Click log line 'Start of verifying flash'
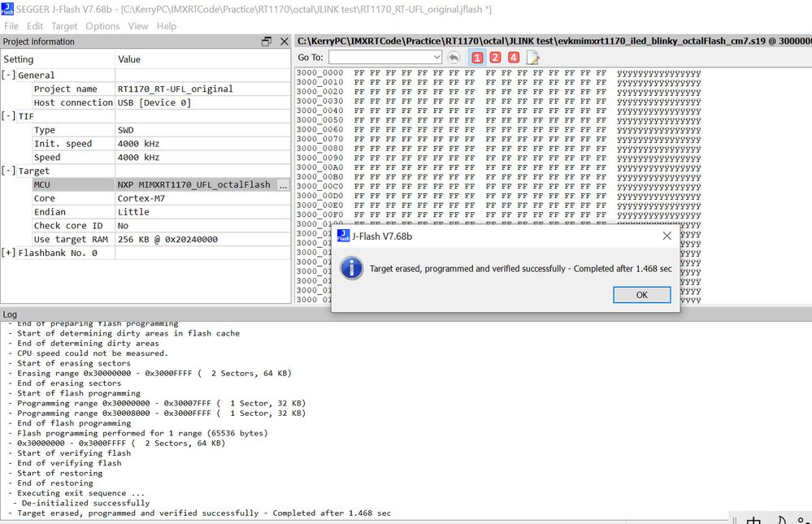The height and width of the screenshot is (524, 812). (x=69, y=453)
